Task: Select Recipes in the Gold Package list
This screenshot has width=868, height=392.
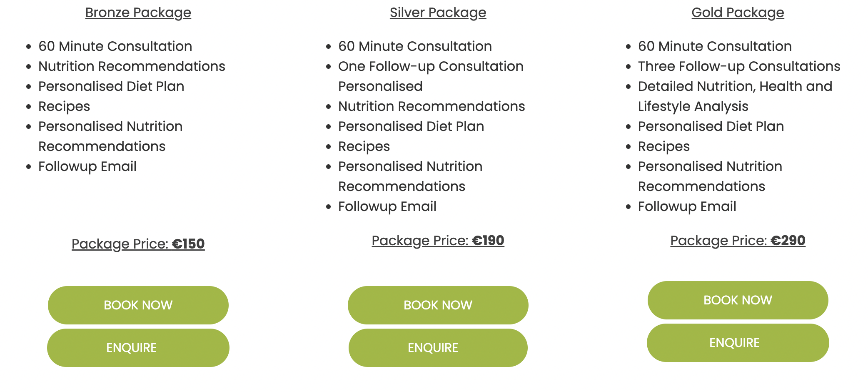Action: coord(663,146)
